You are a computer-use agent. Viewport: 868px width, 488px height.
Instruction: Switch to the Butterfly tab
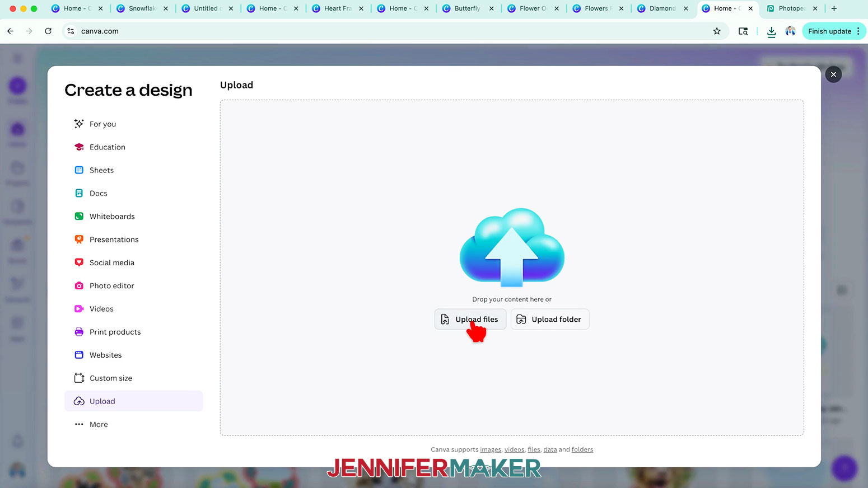[x=467, y=8]
